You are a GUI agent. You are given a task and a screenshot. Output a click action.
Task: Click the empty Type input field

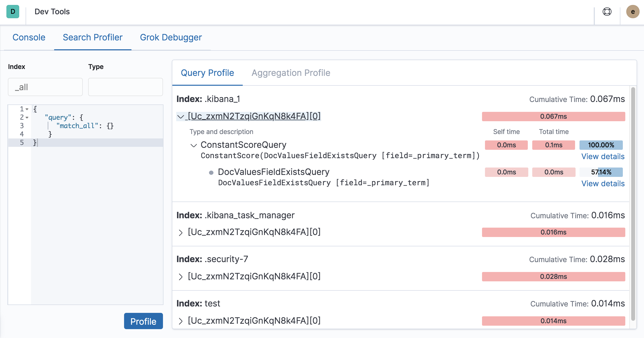point(125,87)
